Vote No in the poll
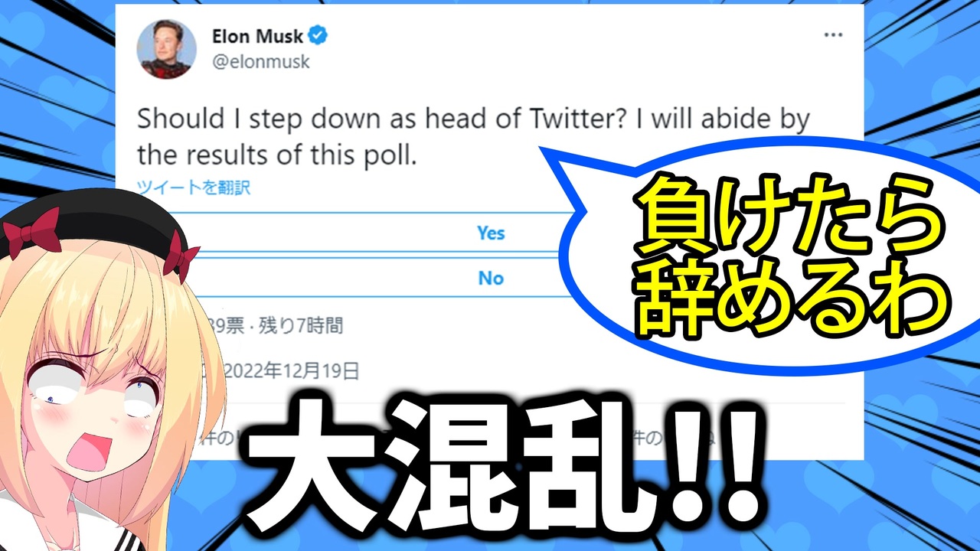 click(491, 279)
